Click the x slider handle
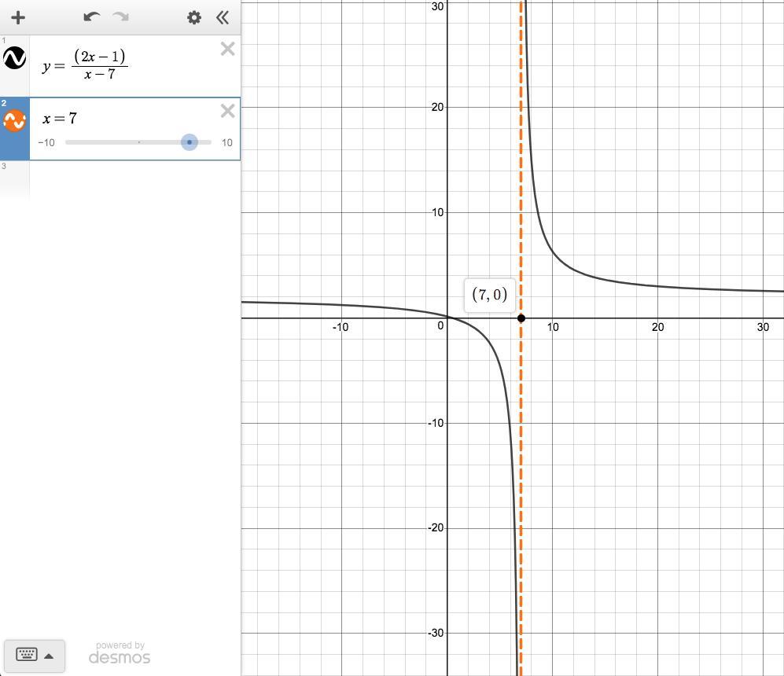 point(189,142)
